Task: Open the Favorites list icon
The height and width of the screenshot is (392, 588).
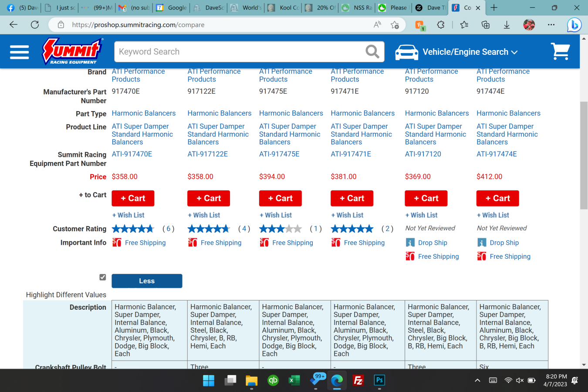Action: tap(464, 25)
